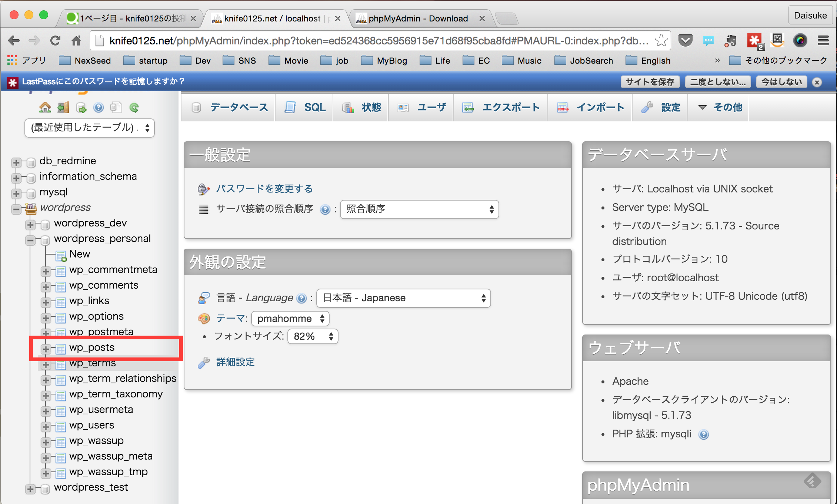Open the その他 dropdown tab
The height and width of the screenshot is (504, 837).
(x=718, y=107)
